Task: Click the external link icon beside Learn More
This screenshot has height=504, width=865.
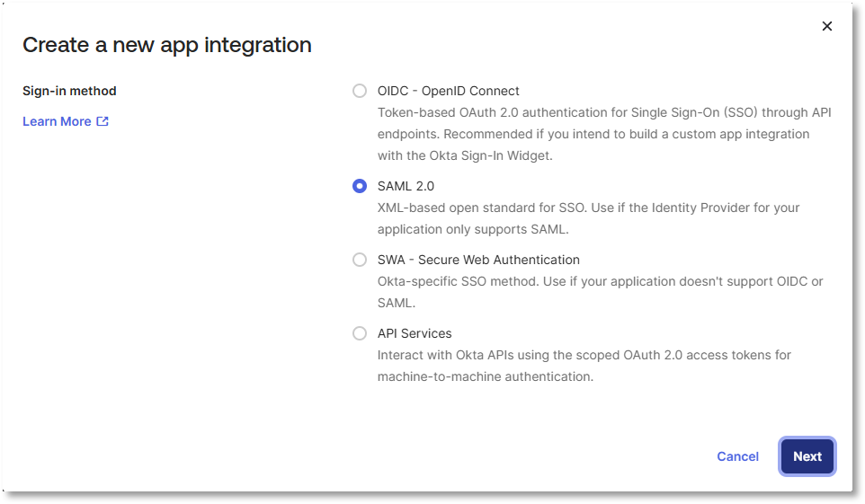Action: [103, 121]
